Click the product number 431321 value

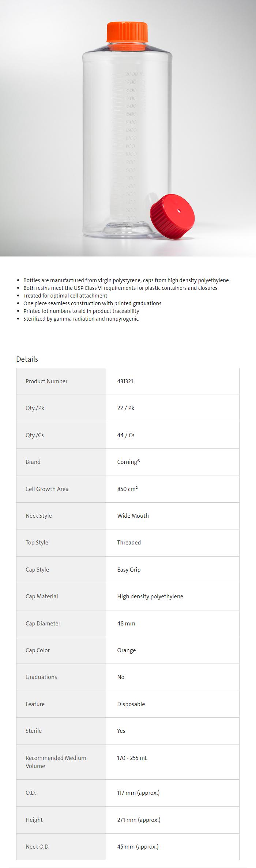point(125,381)
